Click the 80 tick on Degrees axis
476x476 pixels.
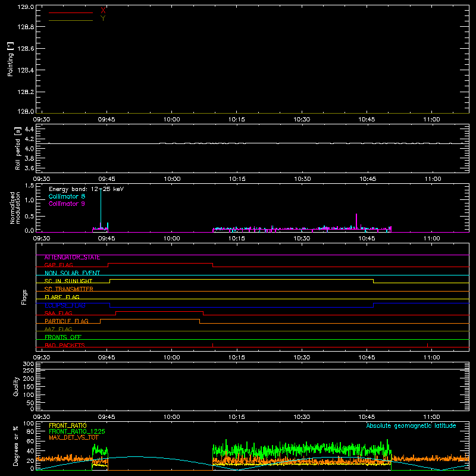(x=30, y=431)
